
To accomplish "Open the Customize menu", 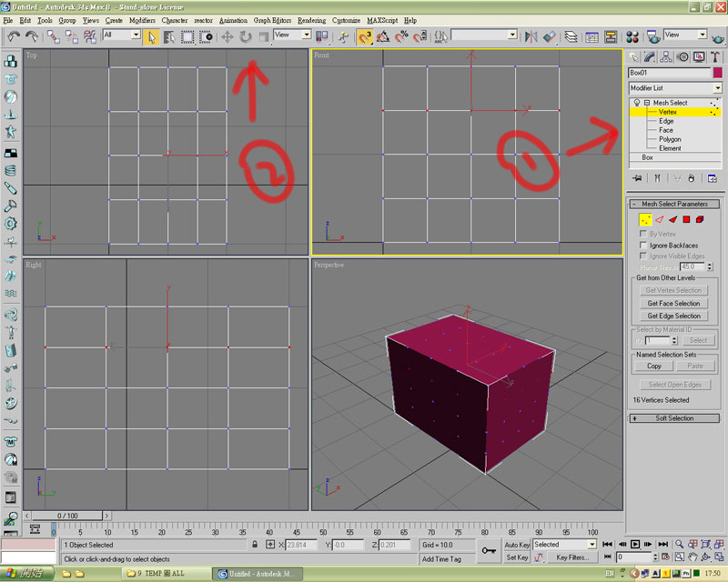I will tap(346, 20).
